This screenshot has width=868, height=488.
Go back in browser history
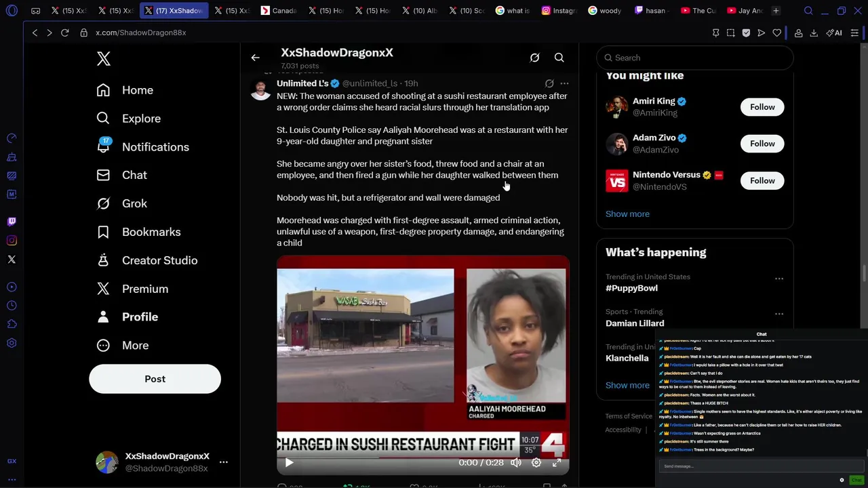35,33
